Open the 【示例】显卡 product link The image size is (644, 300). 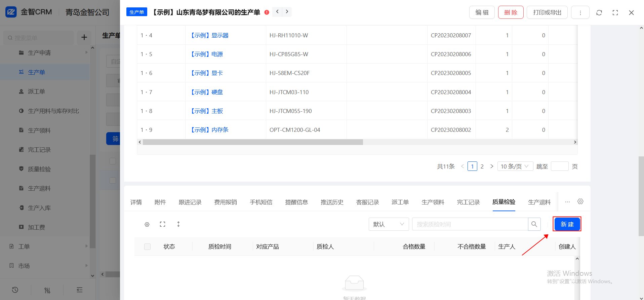[x=206, y=73]
